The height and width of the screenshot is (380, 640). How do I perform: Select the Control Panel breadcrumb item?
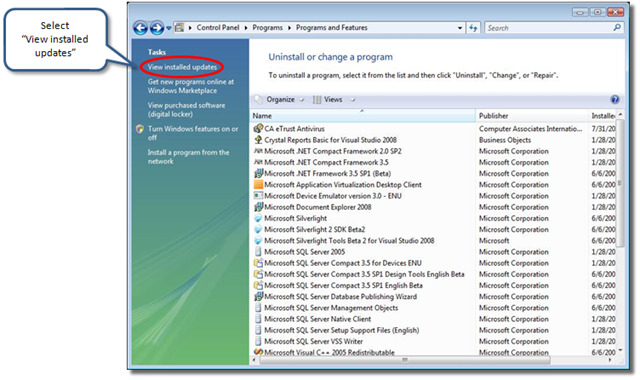pos(218,27)
